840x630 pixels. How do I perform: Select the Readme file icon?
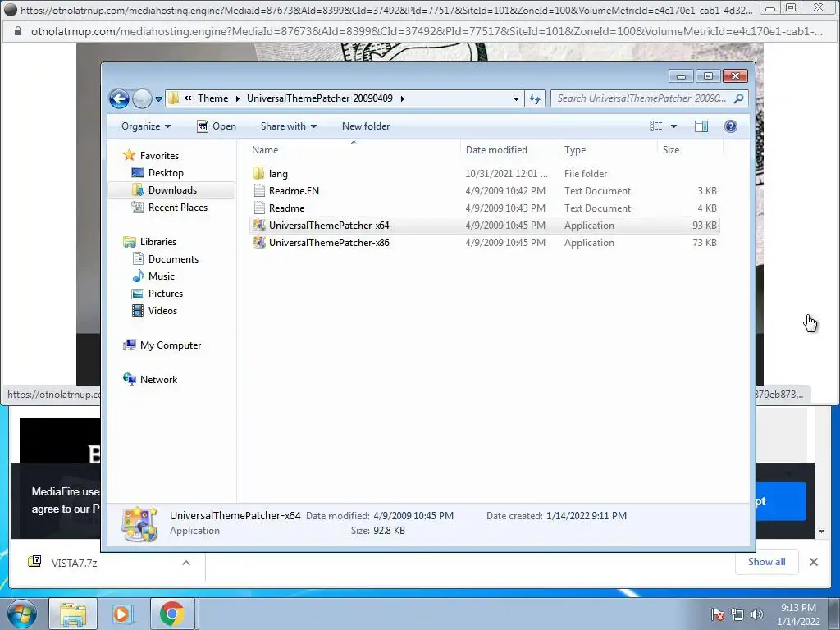click(x=259, y=208)
